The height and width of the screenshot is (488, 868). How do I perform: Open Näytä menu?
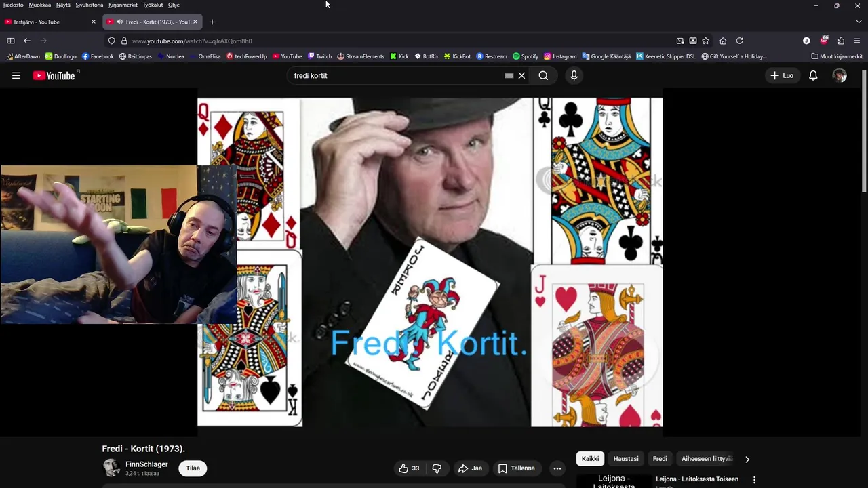[63, 5]
